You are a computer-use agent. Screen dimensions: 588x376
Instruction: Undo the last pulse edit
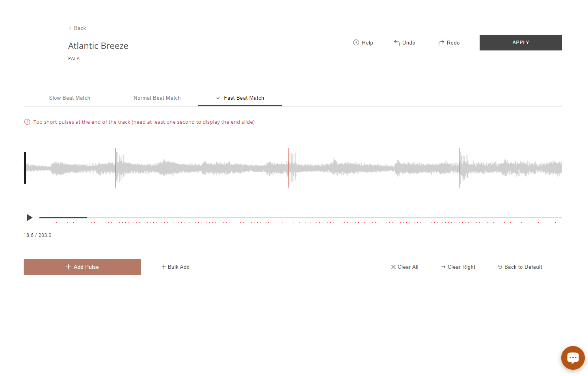click(x=404, y=43)
